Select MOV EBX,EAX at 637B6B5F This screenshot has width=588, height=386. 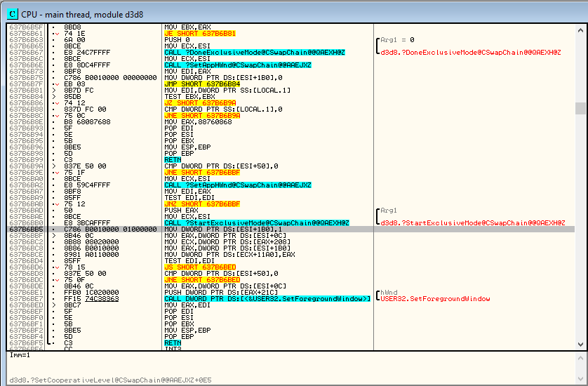187,27
